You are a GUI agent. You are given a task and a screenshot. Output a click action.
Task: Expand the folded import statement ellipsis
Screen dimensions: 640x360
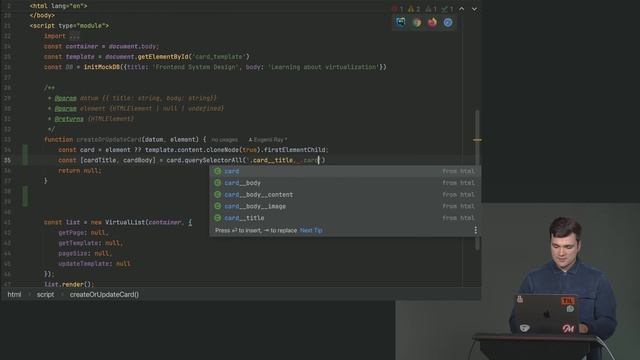pyautogui.click(x=74, y=36)
